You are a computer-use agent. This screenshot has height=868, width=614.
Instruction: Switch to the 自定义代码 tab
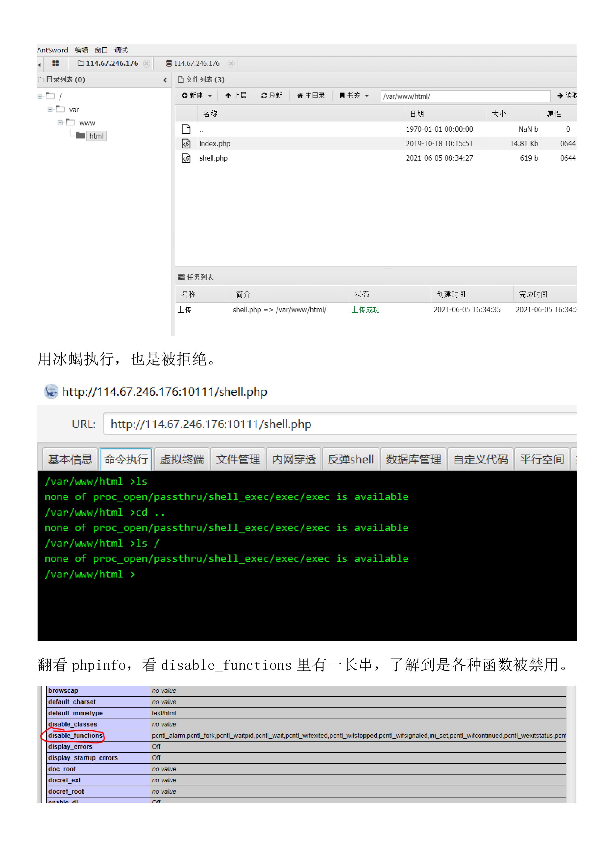[481, 459]
